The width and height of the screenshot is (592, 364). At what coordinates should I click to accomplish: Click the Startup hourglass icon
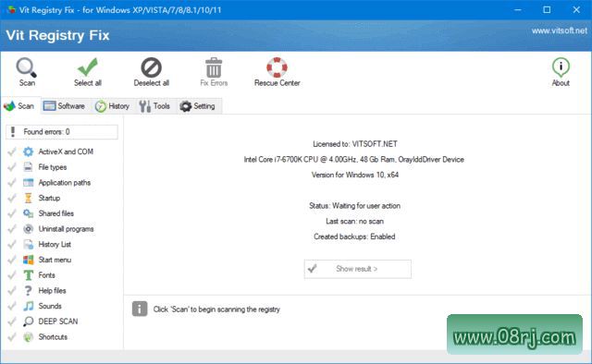coord(28,198)
